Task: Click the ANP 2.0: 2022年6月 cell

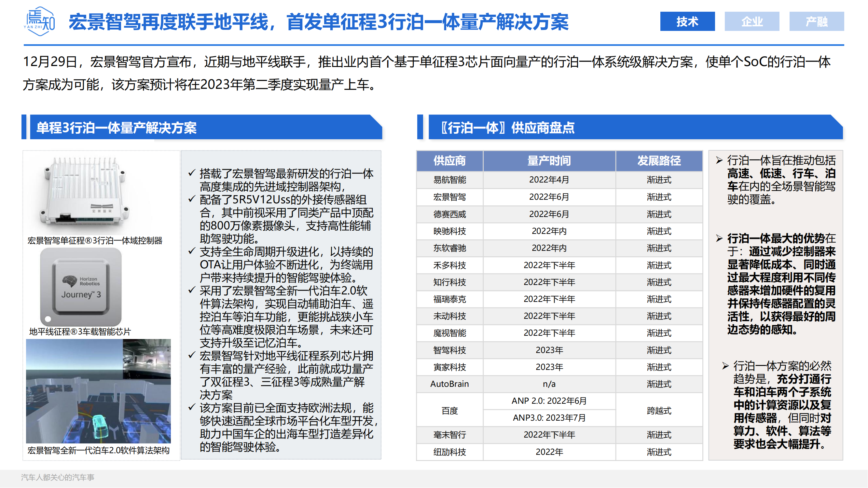Action: [x=549, y=401]
